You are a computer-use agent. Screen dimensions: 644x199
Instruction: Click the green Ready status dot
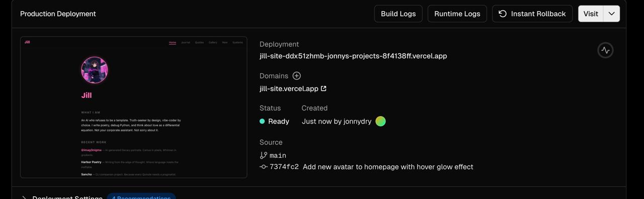[x=262, y=121]
